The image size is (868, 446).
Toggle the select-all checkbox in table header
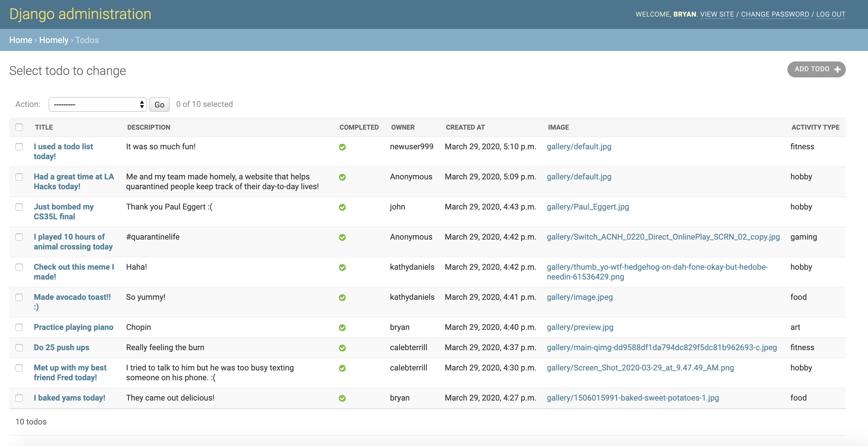click(x=19, y=127)
